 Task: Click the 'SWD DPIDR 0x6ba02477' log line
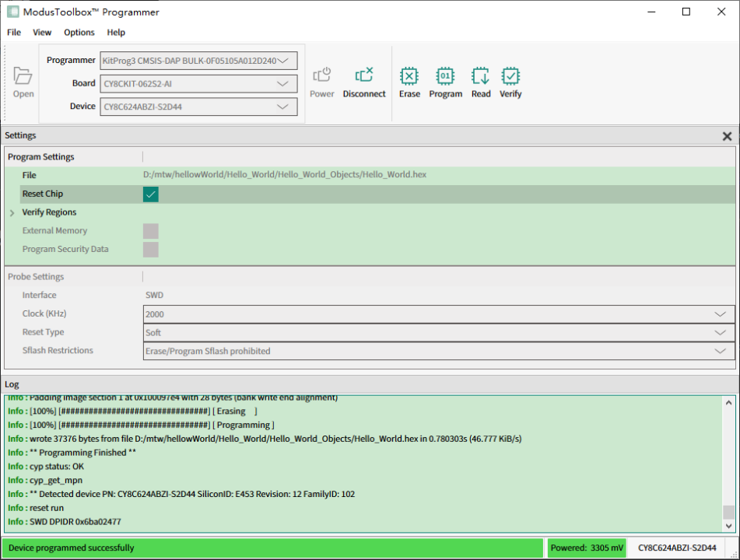point(64,521)
